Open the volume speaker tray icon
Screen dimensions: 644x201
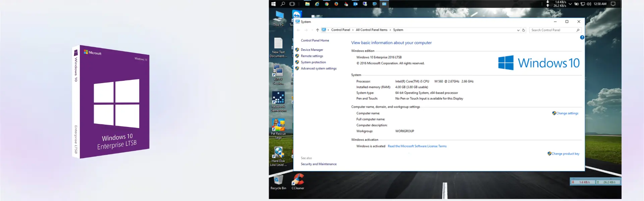pyautogui.click(x=589, y=4)
